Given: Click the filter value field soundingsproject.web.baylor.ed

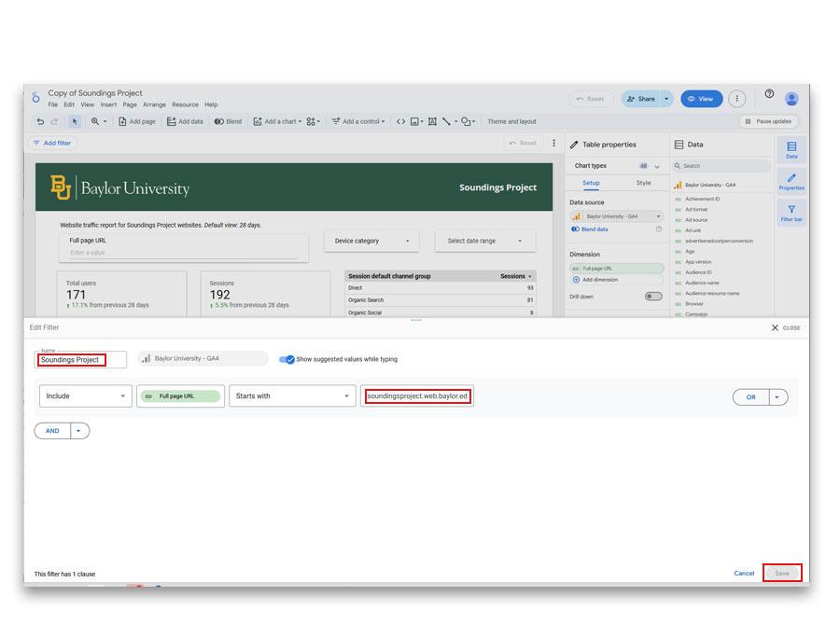Looking at the screenshot, I should (x=417, y=396).
